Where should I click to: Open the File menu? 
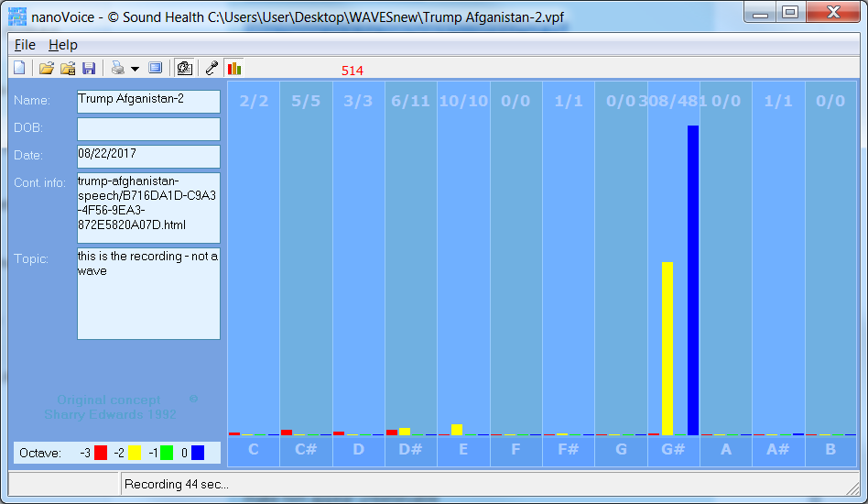(25, 45)
